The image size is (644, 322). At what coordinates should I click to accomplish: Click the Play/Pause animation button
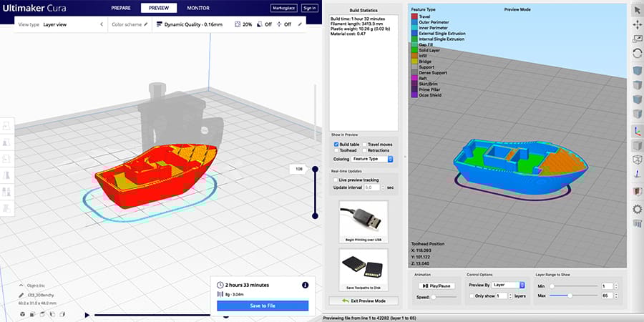pos(436,286)
